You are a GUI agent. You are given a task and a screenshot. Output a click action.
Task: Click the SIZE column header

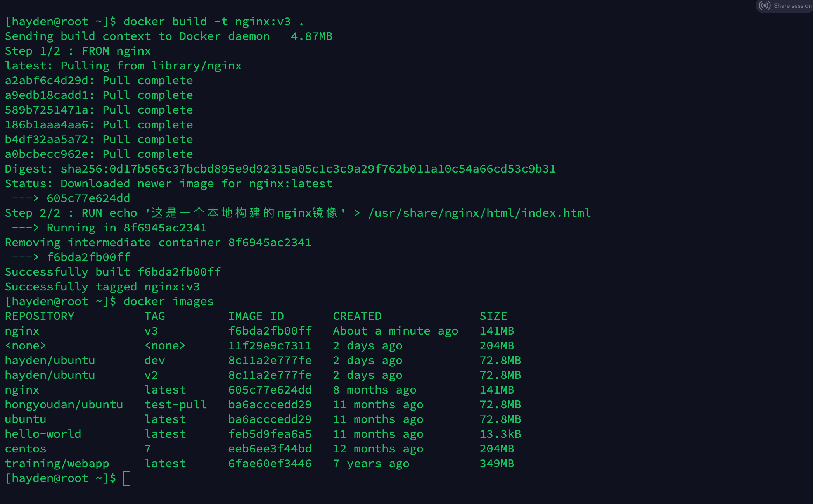[x=493, y=316]
